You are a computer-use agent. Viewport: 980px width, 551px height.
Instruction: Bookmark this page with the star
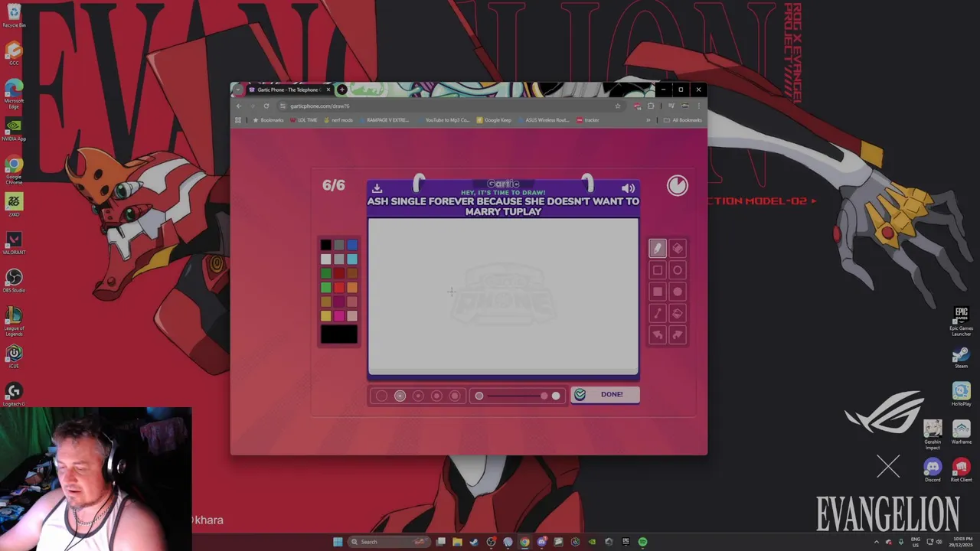(x=618, y=106)
